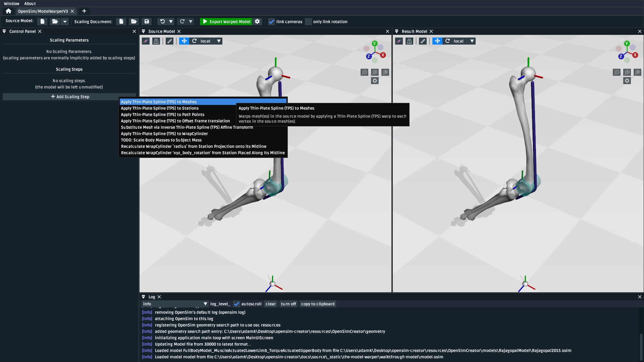Image resolution: width=644 pixels, height=362 pixels.
Task: Select Substitute Mesh via Inverse TPS Affine Transform
Action: (x=203, y=127)
